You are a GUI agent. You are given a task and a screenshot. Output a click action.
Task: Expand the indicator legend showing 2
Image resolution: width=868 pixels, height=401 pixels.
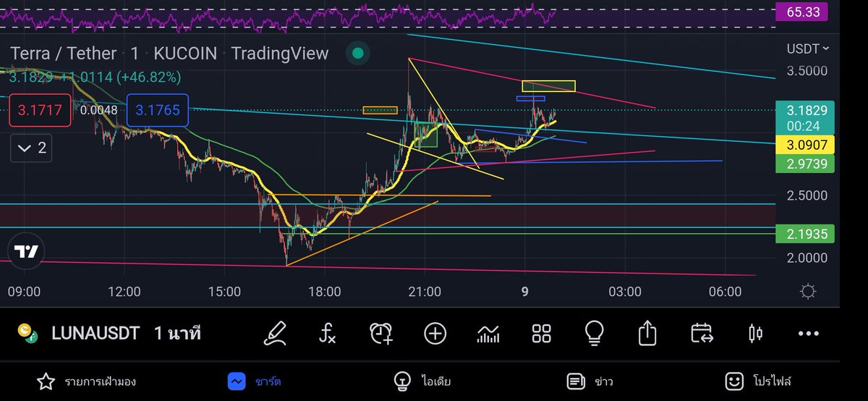coord(31,148)
